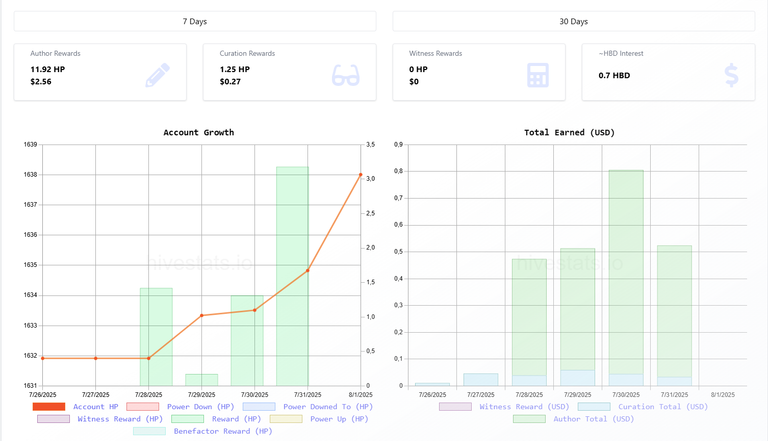Toggle the Author Total (USD) legend swatch
This screenshot has width=768, height=441.
(529, 419)
